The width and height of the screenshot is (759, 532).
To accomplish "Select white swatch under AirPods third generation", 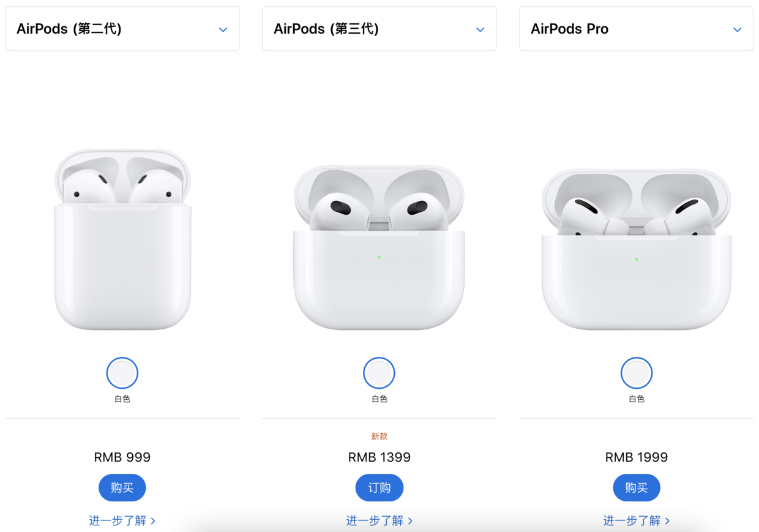I will [x=379, y=373].
